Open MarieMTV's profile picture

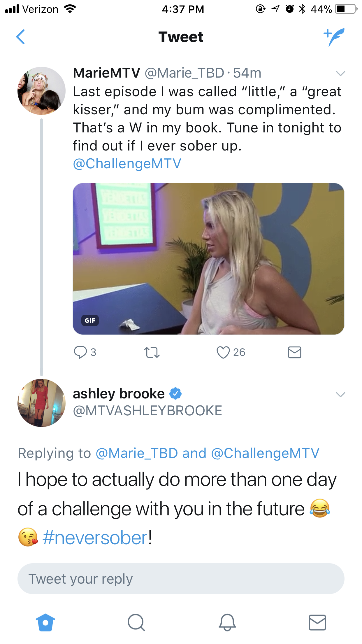click(41, 91)
